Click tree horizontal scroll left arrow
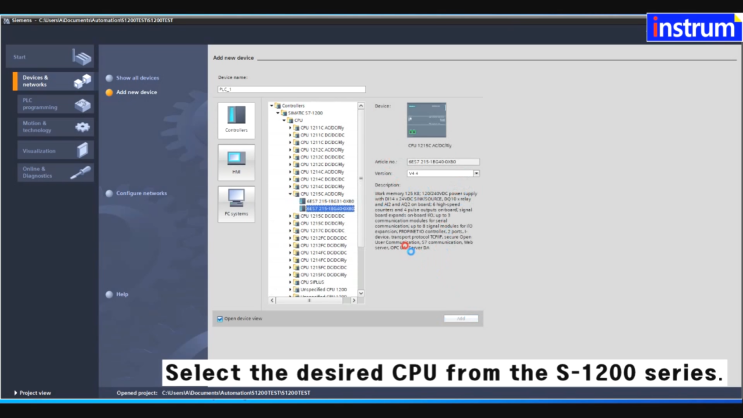 point(272,300)
